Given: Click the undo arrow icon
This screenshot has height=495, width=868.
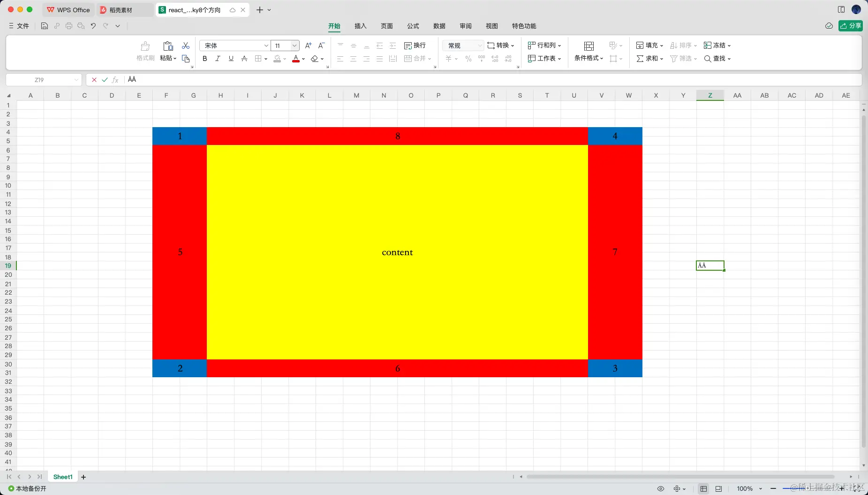Looking at the screenshot, I should tap(93, 26).
